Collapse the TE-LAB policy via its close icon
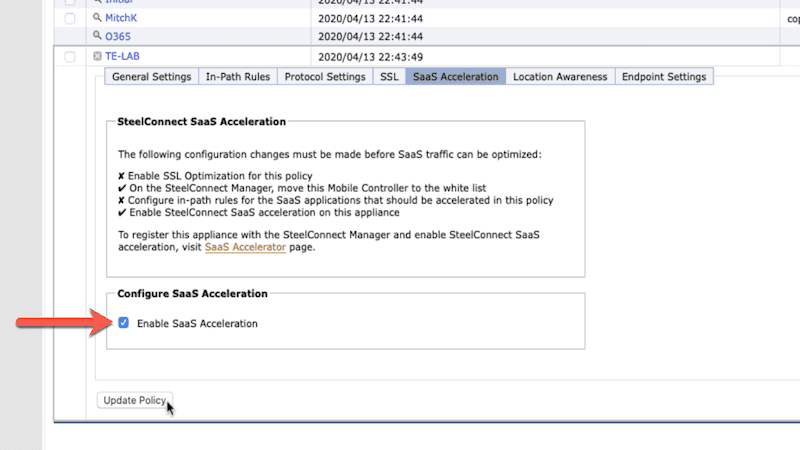This screenshot has height=450, width=800. (x=97, y=56)
